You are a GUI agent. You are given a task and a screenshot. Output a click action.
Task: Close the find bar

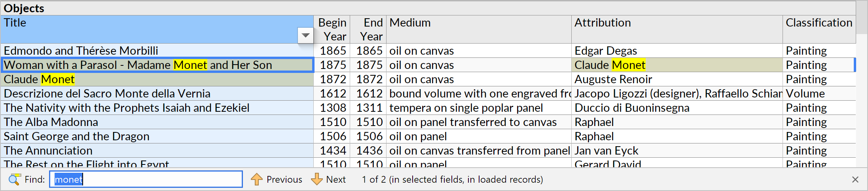tap(855, 180)
